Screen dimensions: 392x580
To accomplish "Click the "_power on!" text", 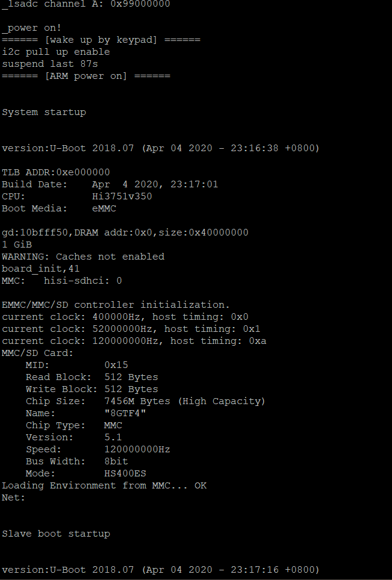I will [32, 28].
